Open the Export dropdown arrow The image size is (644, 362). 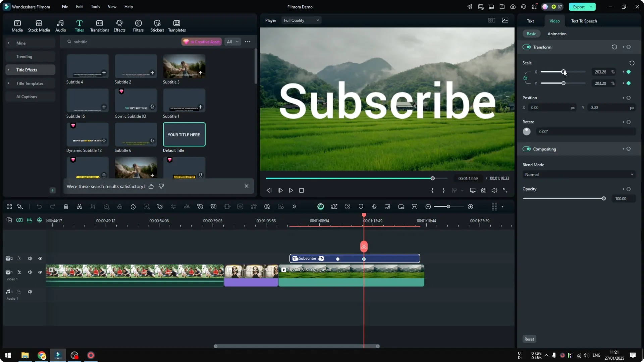[591, 7]
